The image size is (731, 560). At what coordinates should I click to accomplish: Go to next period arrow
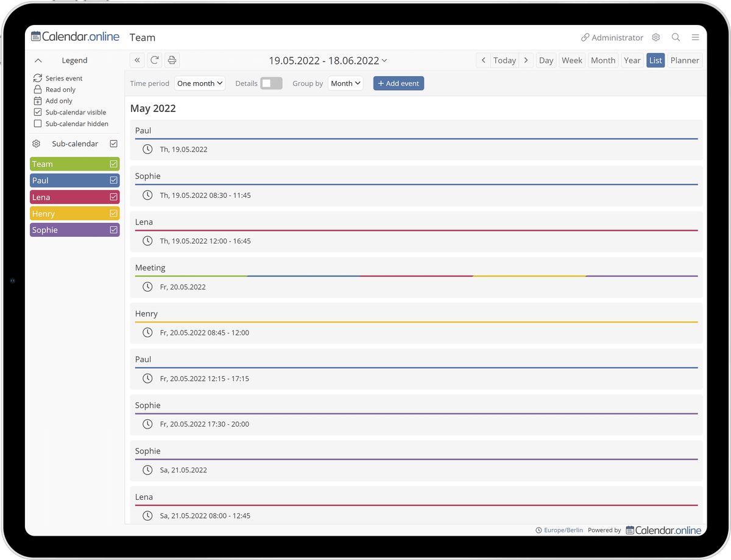pyautogui.click(x=526, y=60)
